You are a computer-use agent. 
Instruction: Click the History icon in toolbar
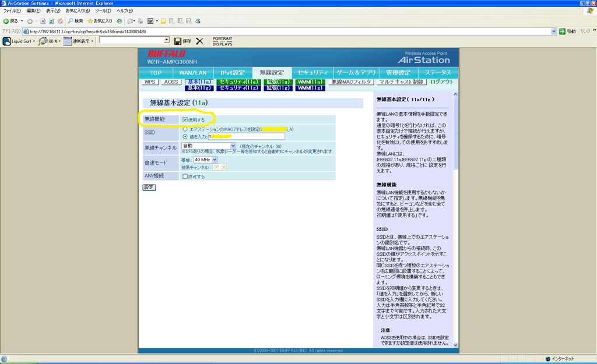coord(120,22)
